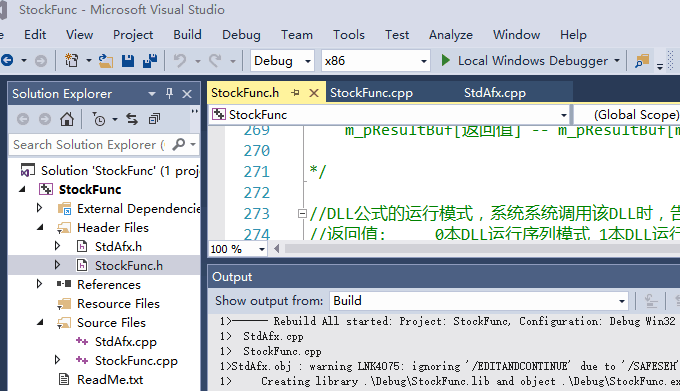The height and width of the screenshot is (391, 680).
Task: Click the Save floppy disk icon
Action: [x=128, y=61]
